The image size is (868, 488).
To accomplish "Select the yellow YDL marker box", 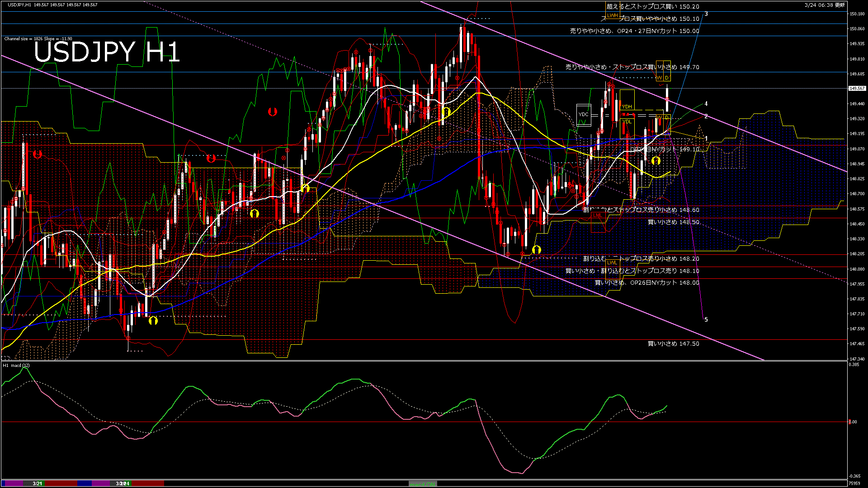I will [627, 122].
